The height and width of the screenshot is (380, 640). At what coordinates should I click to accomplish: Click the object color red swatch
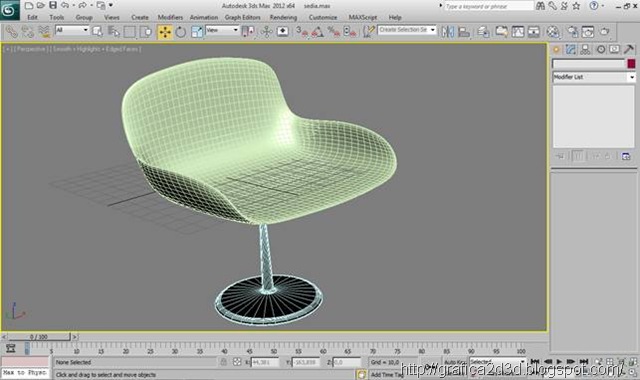point(631,64)
